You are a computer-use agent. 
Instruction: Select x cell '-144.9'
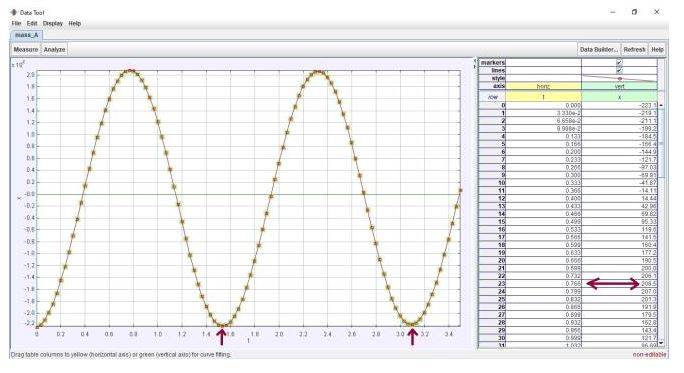(x=619, y=152)
